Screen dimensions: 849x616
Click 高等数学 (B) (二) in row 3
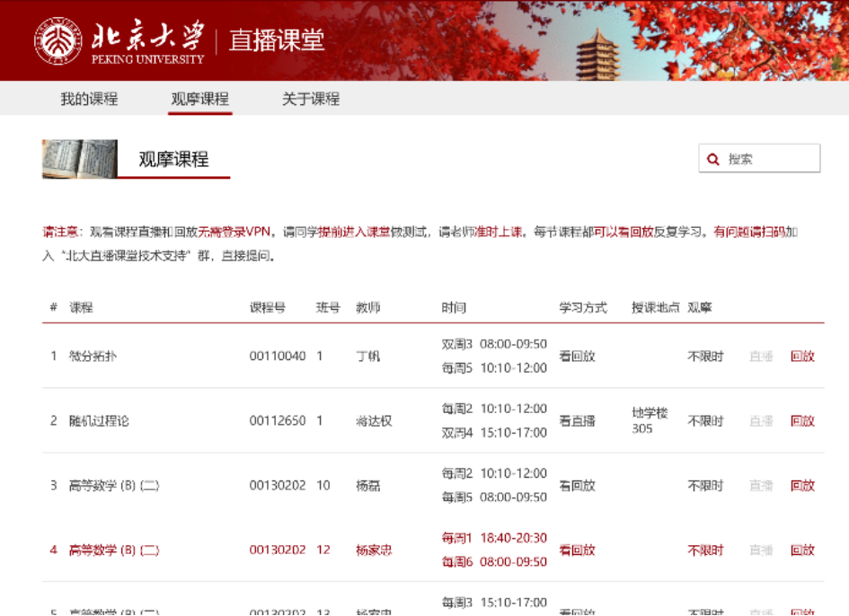click(114, 486)
